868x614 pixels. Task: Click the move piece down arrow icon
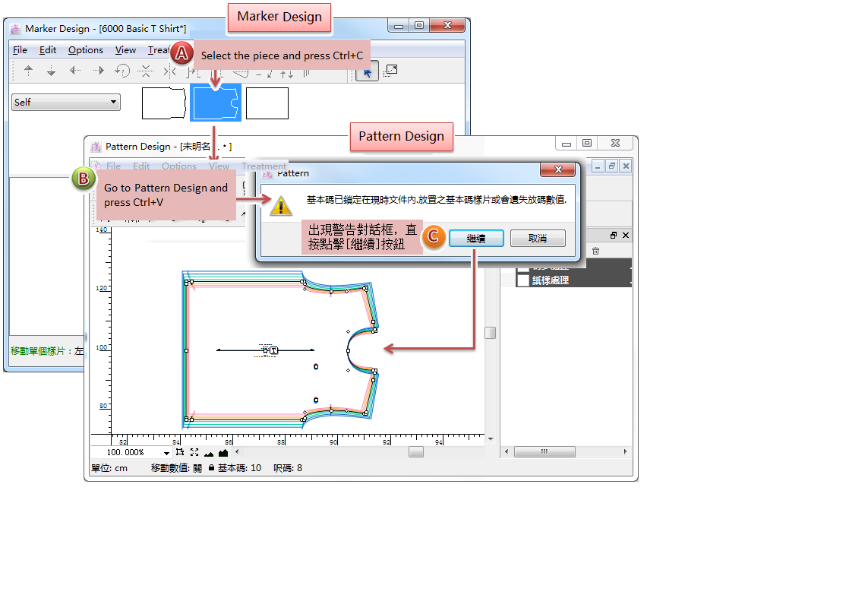52,71
